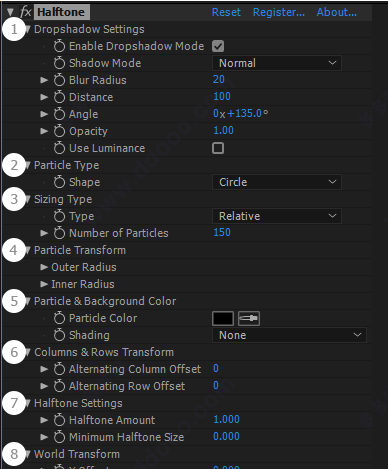The image size is (388, 469).
Task: Select the Particle Type group label
Action: point(67,165)
